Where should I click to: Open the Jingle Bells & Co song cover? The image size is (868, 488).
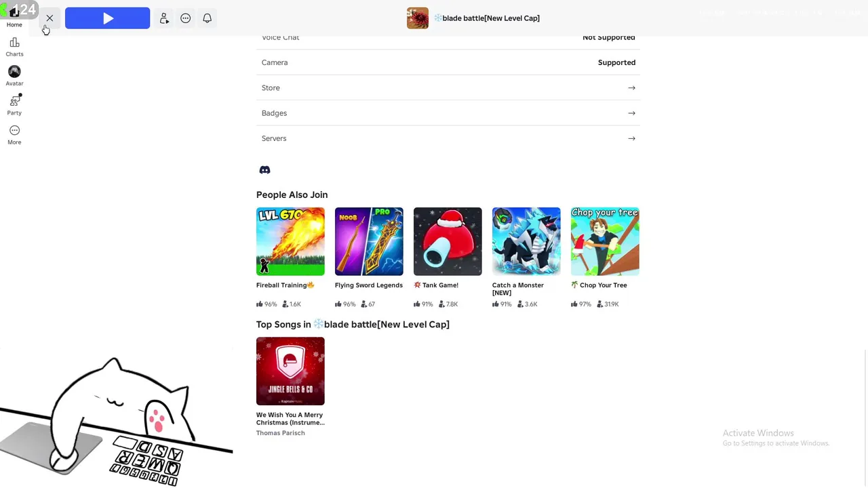(x=290, y=371)
